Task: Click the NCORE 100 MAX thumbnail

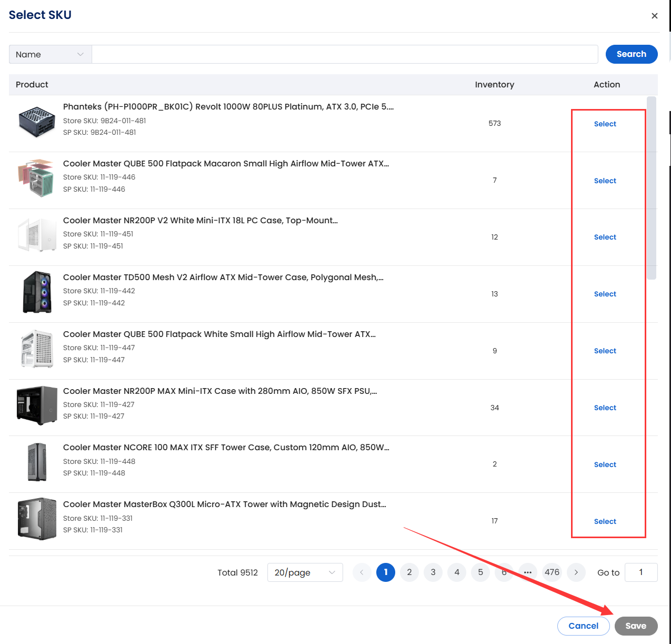Action: 37,462
